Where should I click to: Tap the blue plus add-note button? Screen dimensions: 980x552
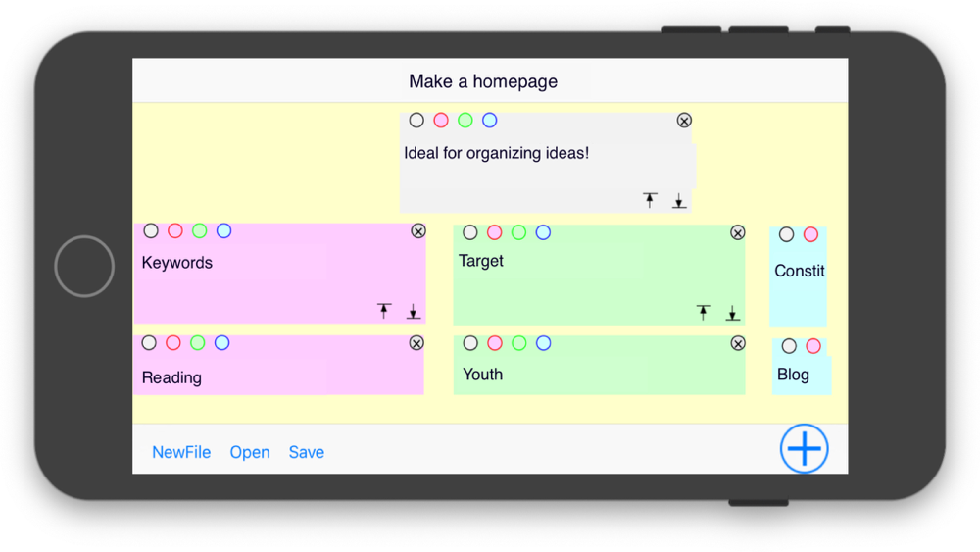point(805,448)
